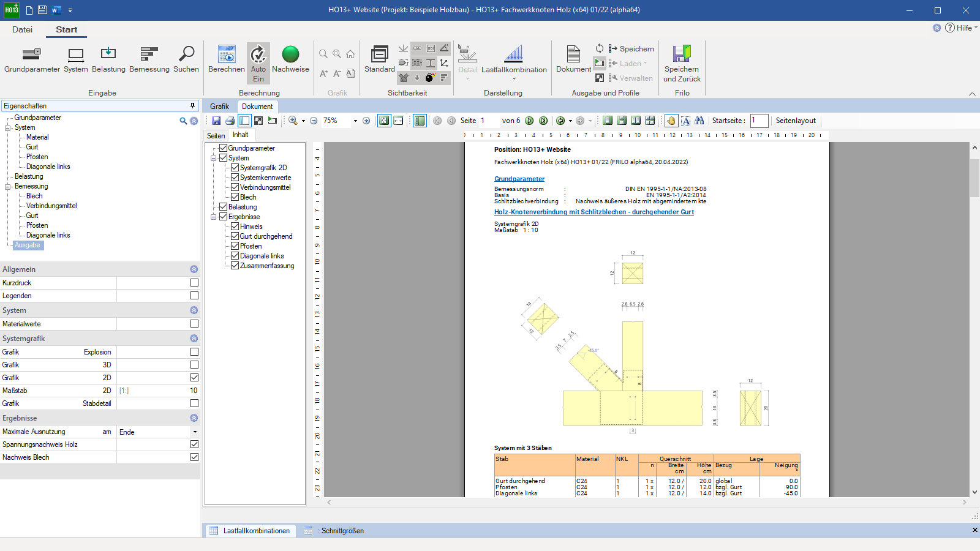This screenshot has width=980, height=551.
Task: Click the save diskette icon in document toolbar
Action: [216, 121]
